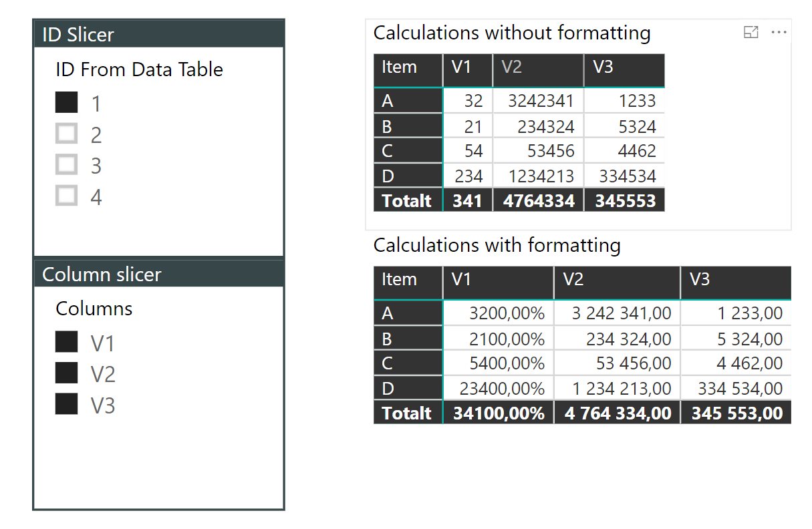This screenshot has height=529, width=812.
Task: Check ID 3 in ID slicer
Action: [x=67, y=164]
